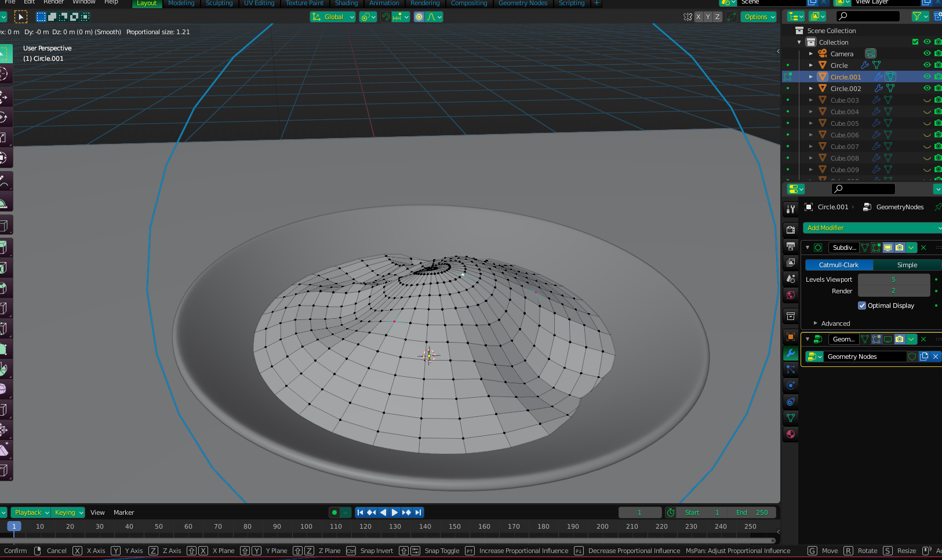Open the Keying dropdown in timeline

point(68,512)
